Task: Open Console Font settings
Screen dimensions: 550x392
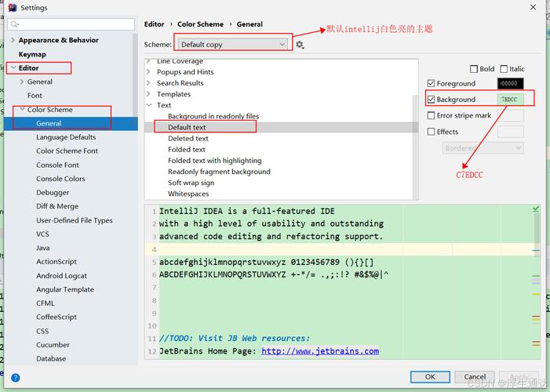Action: (57, 165)
